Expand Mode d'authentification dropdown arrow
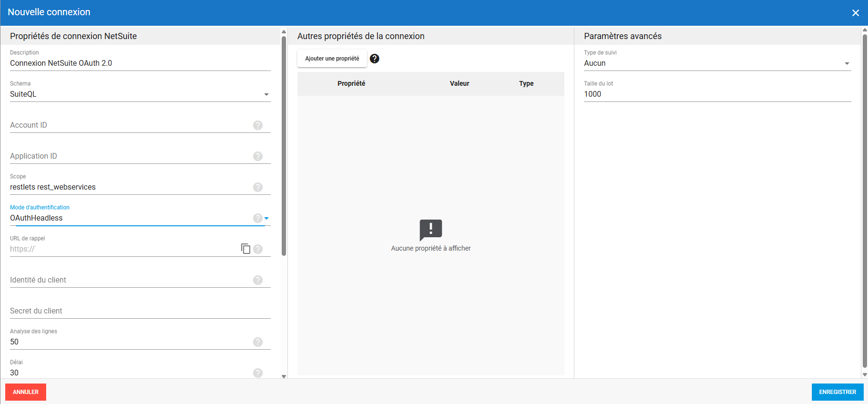The image size is (868, 404). (x=267, y=218)
